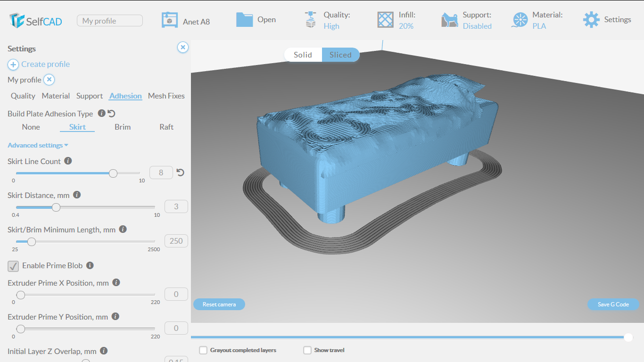Click the SelfCAD logo
The image size is (644, 362).
click(x=35, y=20)
